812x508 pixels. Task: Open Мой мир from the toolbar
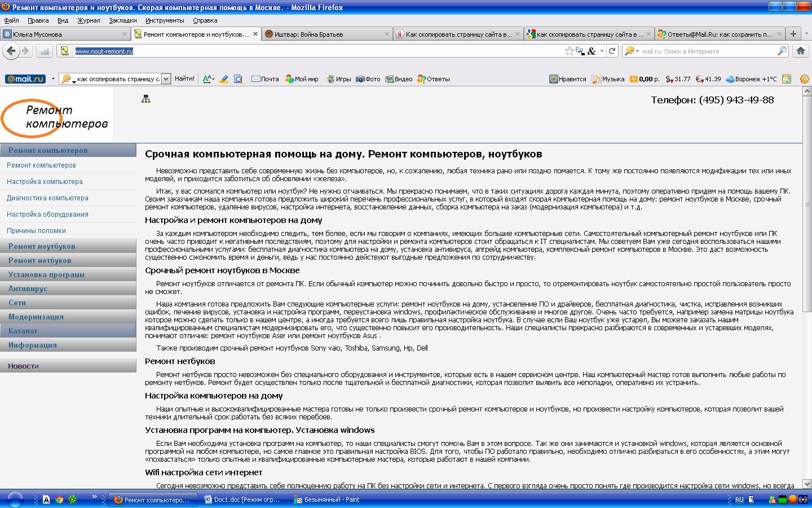[302, 79]
